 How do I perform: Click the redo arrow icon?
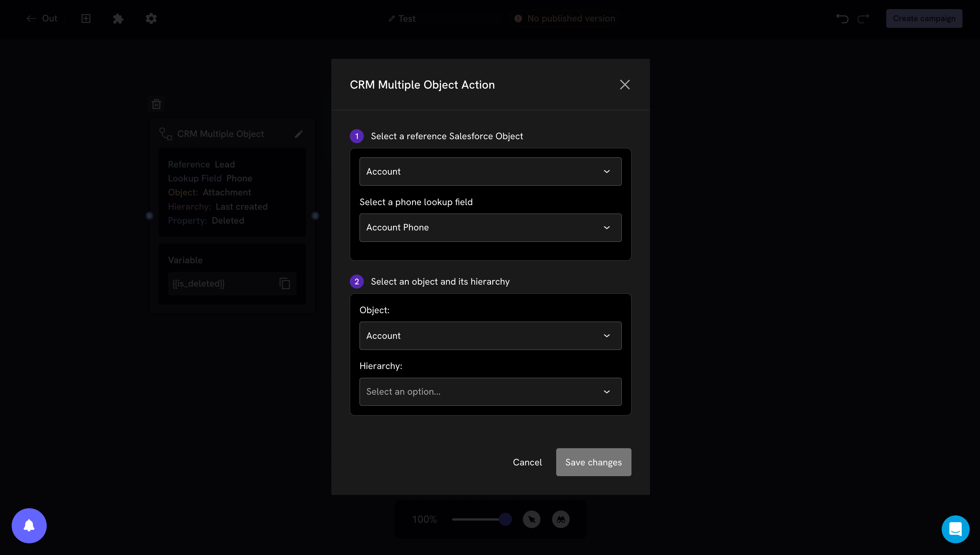pyautogui.click(x=864, y=18)
